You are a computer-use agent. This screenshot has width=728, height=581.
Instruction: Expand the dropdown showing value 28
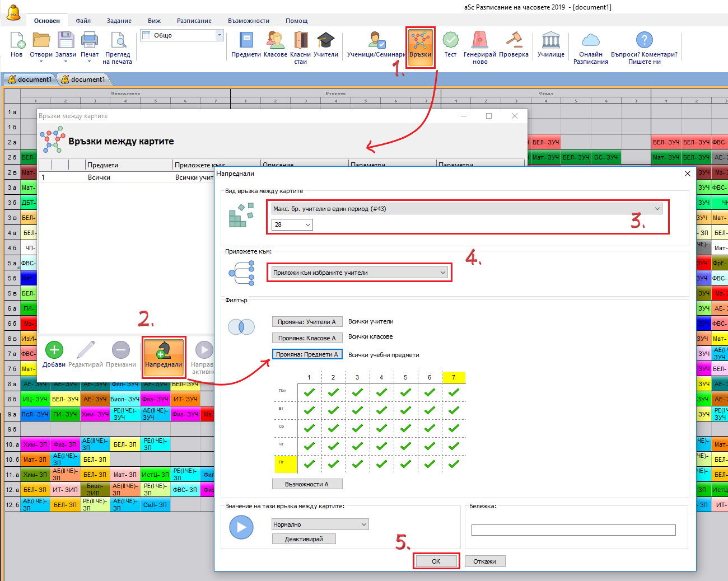pos(292,224)
